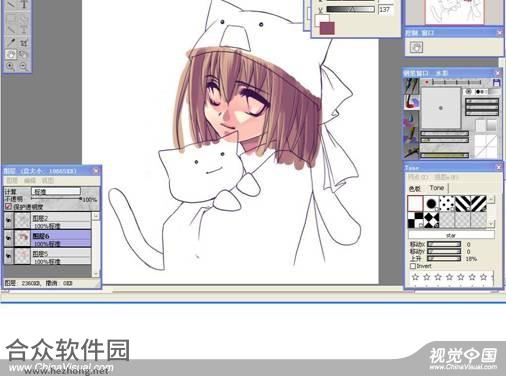
Task: Select the transform tool beside the eyedropper
Action: click(x=24, y=43)
